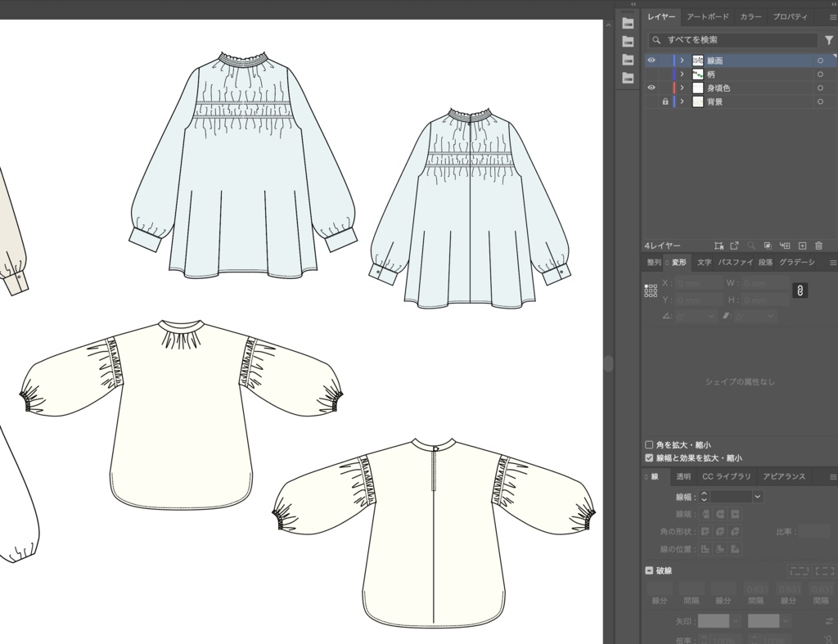Unlock the 背景 layer

[665, 101]
